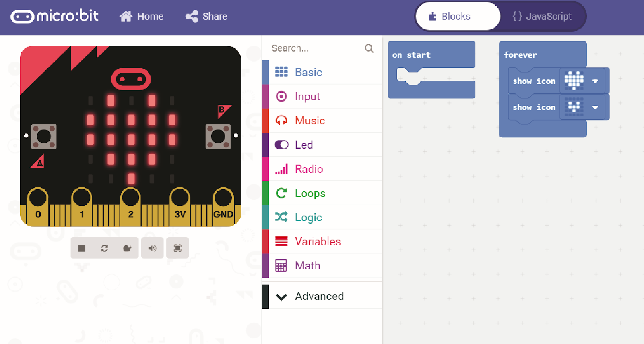Click the small heart icon preview
The image size is (644, 344).
point(574,107)
